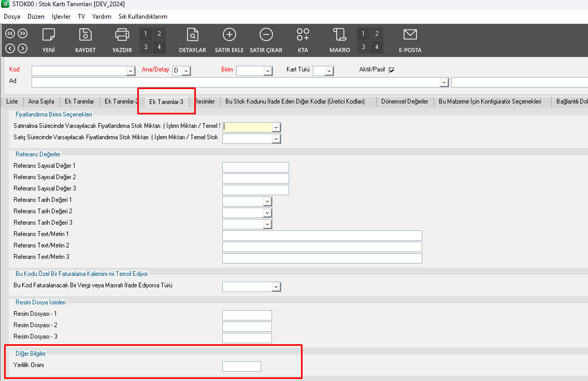This screenshot has width=588, height=381.
Task: Toggle the Aktif/Pasif checkbox
Action: coord(392,70)
